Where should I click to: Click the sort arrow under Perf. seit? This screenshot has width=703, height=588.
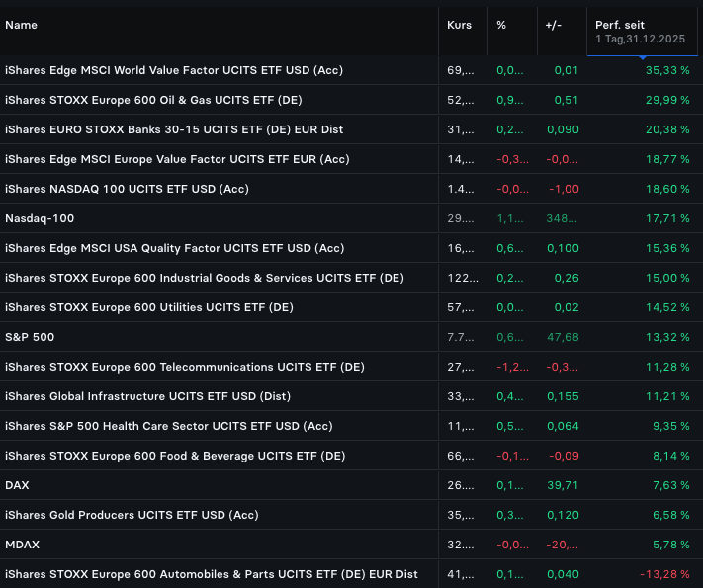(x=643, y=57)
